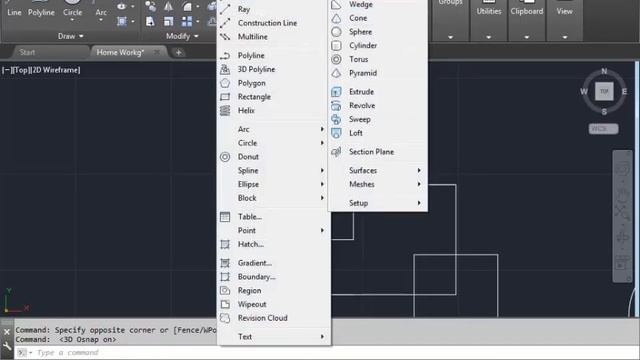Open the Top view control label
This screenshot has height=360, width=640.
(21, 70)
